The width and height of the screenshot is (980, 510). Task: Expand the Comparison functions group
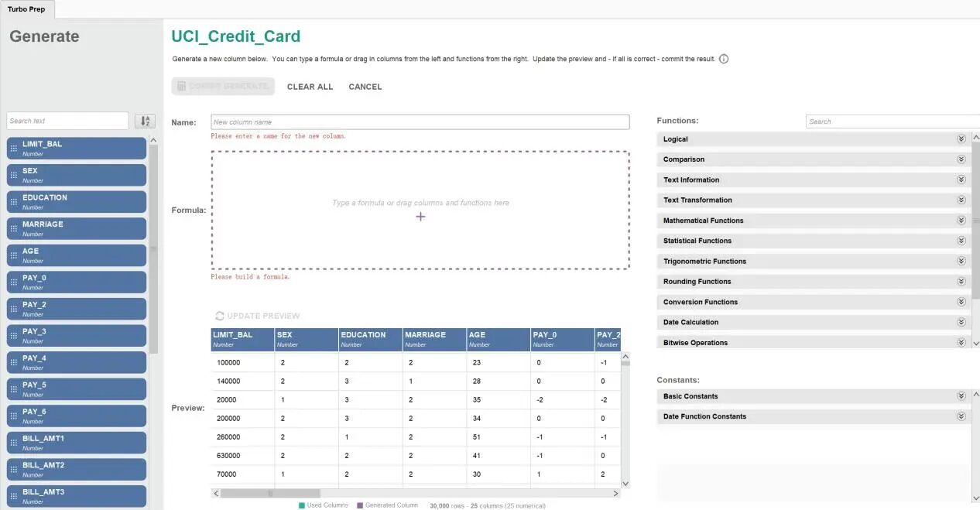point(961,159)
